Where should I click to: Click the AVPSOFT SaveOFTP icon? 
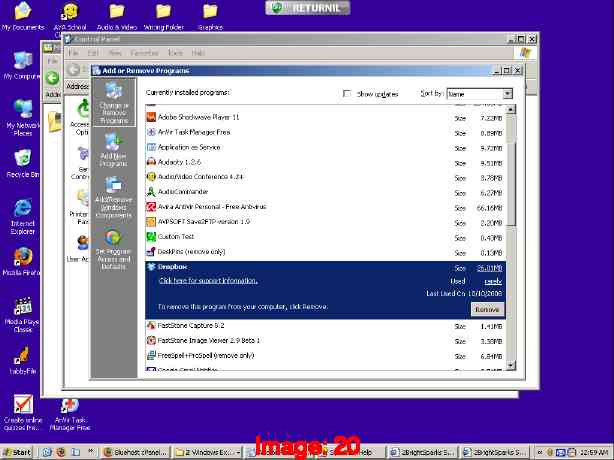pyautogui.click(x=151, y=222)
